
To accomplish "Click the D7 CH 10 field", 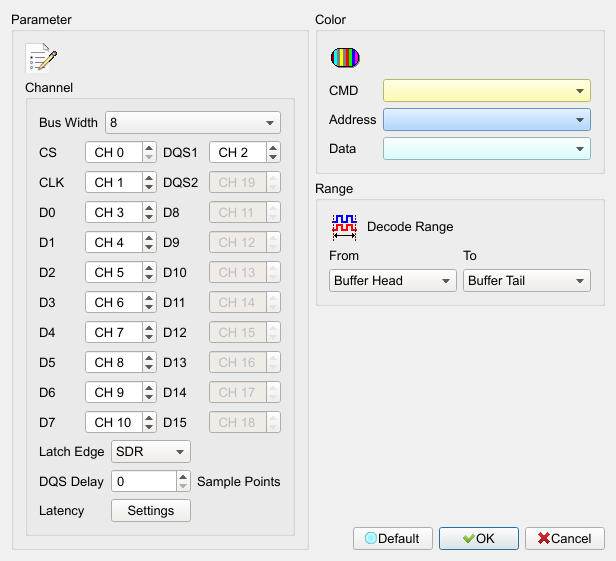I will (x=114, y=422).
